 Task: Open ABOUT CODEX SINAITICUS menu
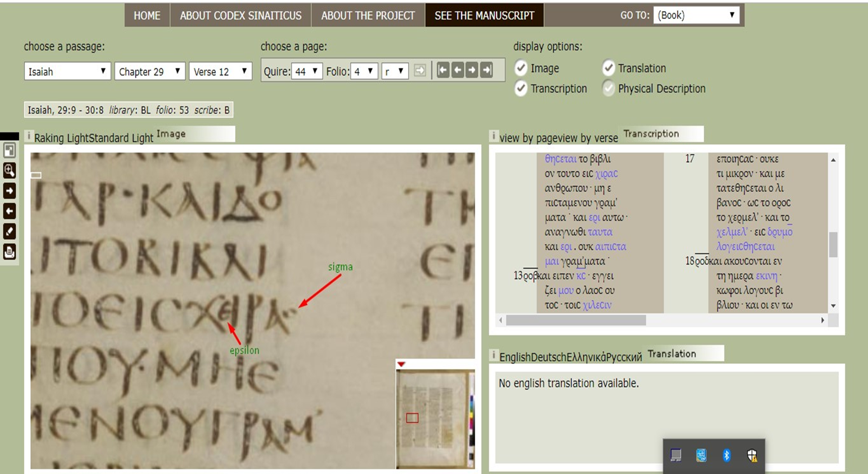(241, 15)
